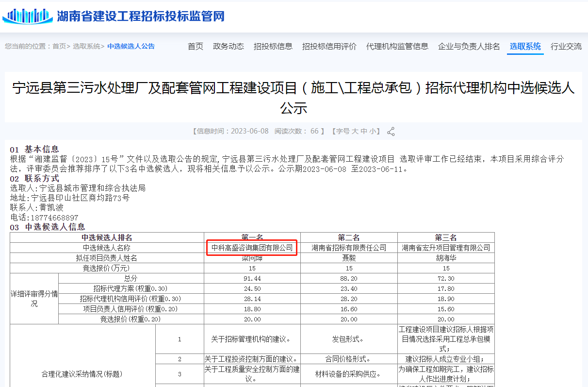Click the share icon beside font size
This screenshot has height=387, width=588.
(391, 131)
